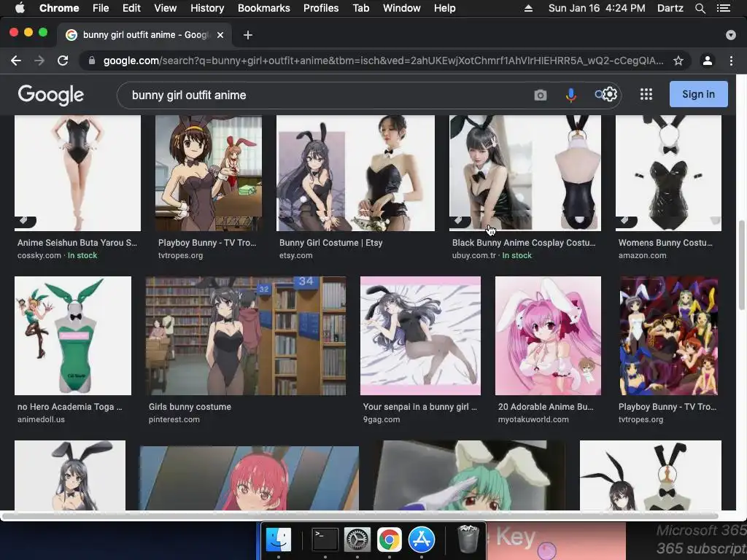Click the Google logo

point(51,95)
